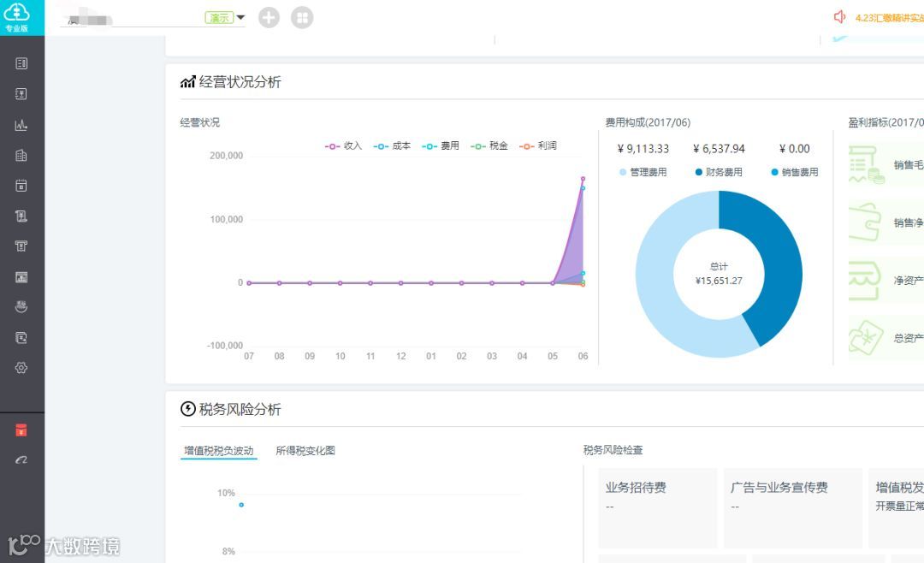Click the ¥ 6,537.94 amount

point(719,149)
